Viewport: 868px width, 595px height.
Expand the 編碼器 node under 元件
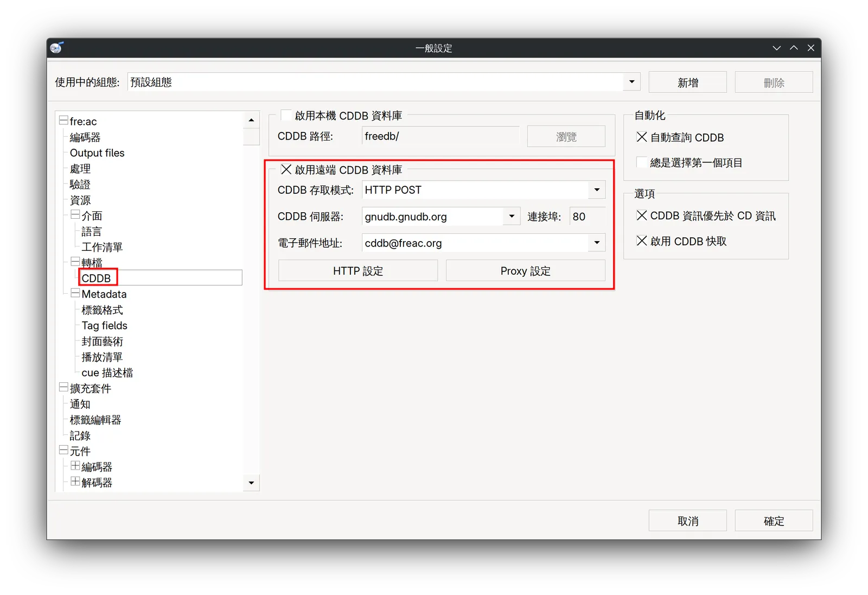coord(75,466)
